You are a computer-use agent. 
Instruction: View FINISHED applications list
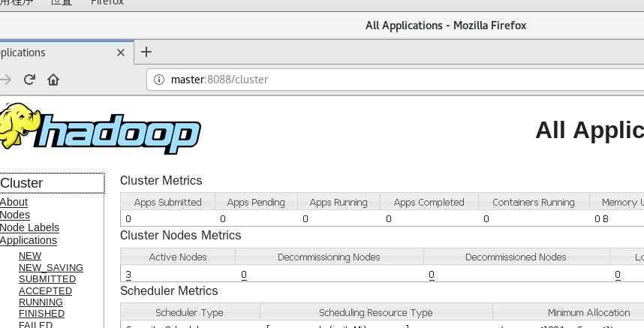(41, 314)
